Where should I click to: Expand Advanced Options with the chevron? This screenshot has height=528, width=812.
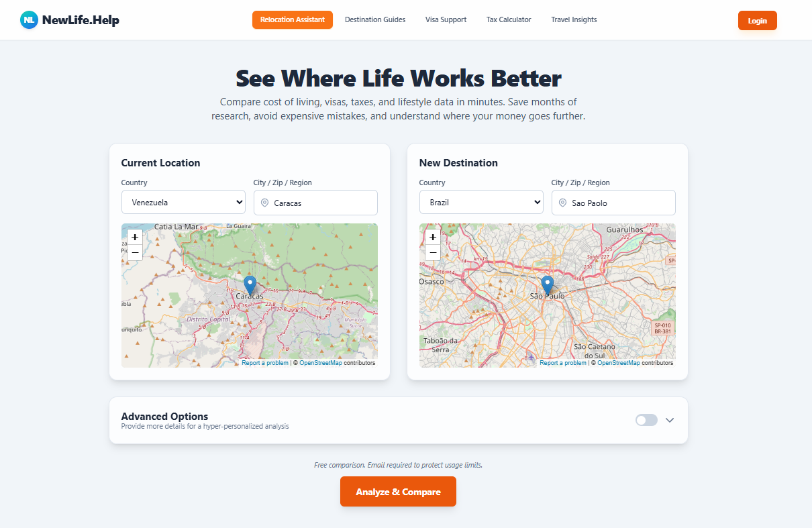[670, 419]
